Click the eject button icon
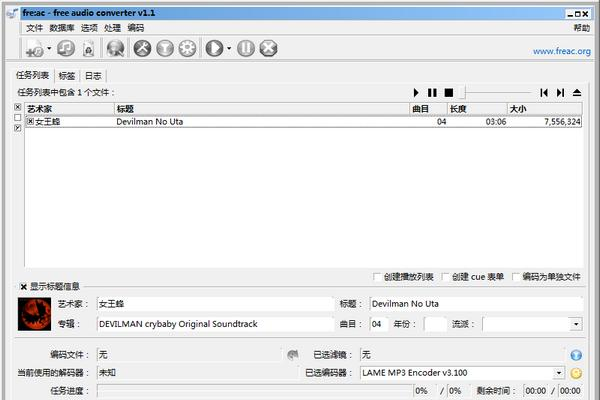The width and height of the screenshot is (600, 400). 577,93
